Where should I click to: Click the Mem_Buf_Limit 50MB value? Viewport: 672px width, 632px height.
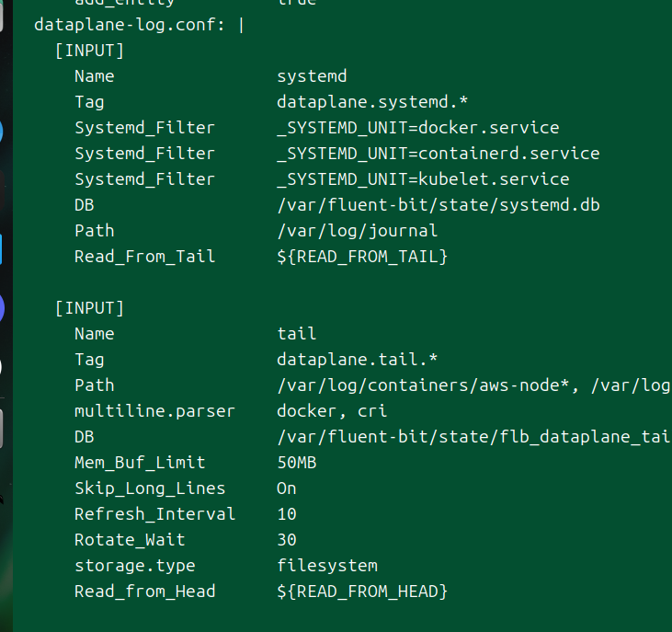297,463
